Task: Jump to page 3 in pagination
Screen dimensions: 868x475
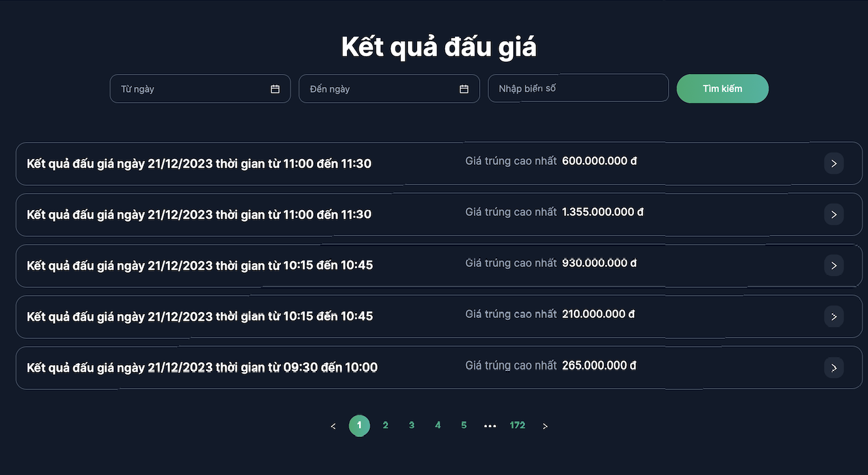Action: 412,425
